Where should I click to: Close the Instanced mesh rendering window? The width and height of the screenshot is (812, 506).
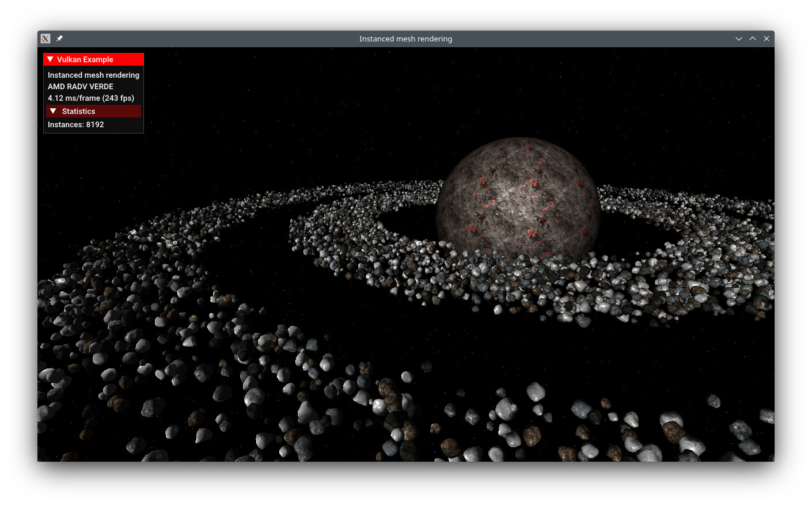(x=767, y=39)
